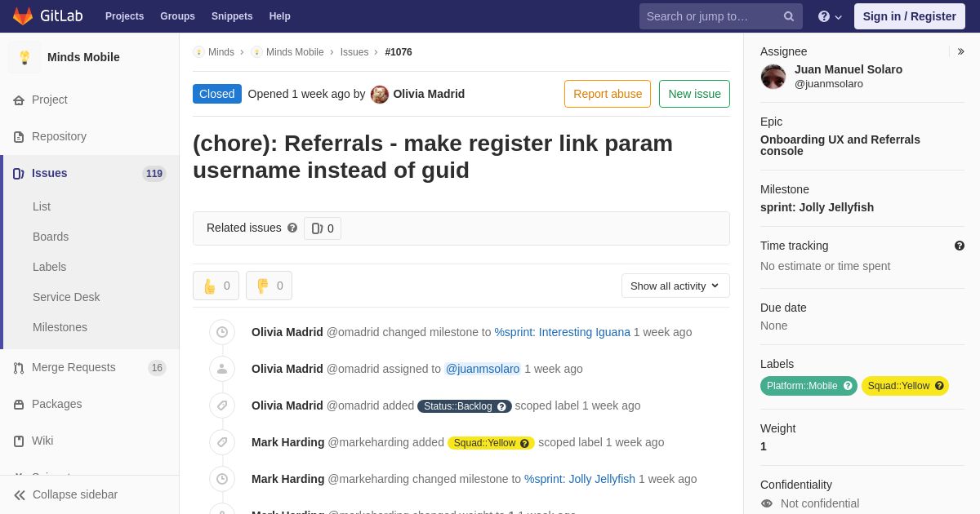
Task: Click the Project house icon
Action: tap(19, 100)
